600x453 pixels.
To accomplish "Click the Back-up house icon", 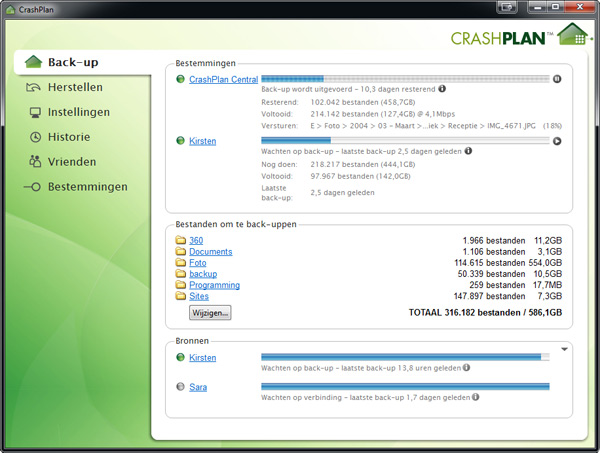I will click(x=33, y=62).
